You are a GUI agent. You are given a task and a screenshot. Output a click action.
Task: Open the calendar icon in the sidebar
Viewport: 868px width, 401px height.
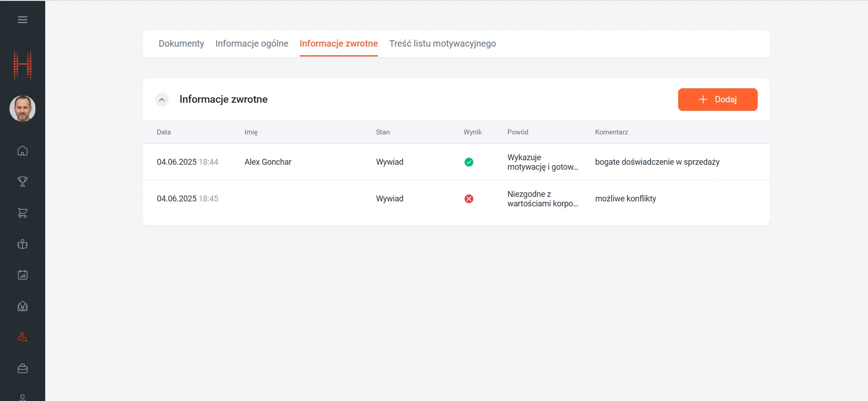pos(23,275)
